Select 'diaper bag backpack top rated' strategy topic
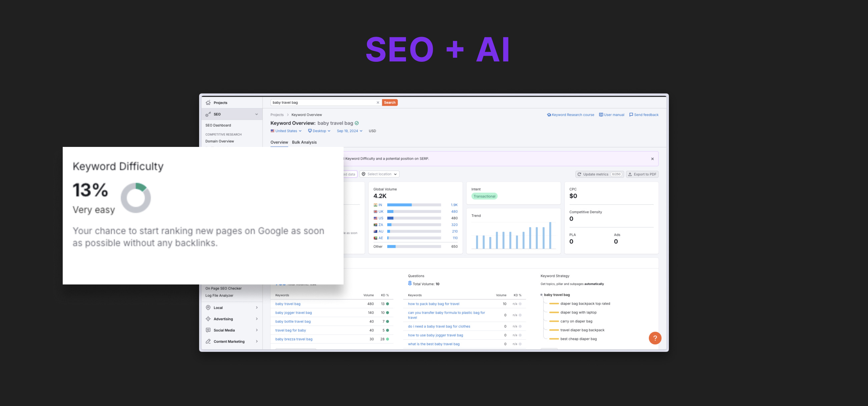Image resolution: width=868 pixels, height=406 pixels. click(585, 303)
